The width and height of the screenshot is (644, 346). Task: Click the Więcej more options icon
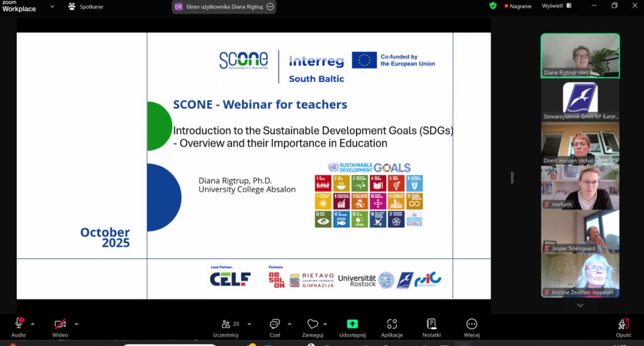(x=472, y=325)
